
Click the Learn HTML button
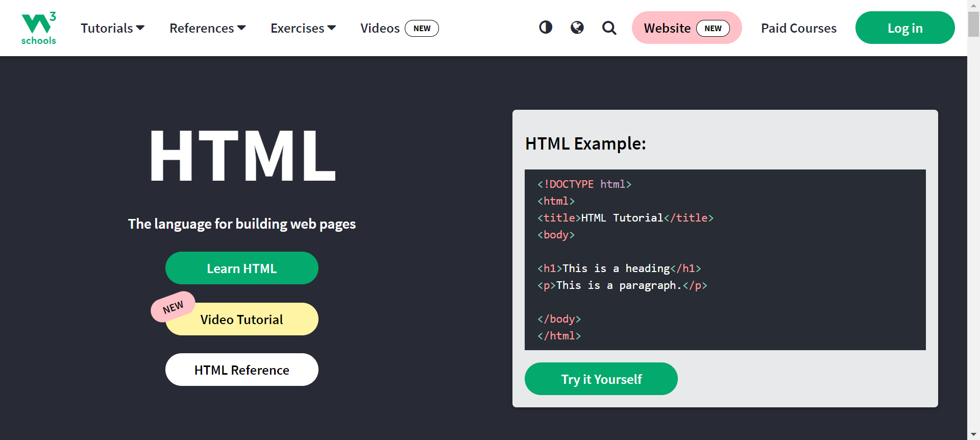pyautogui.click(x=242, y=268)
